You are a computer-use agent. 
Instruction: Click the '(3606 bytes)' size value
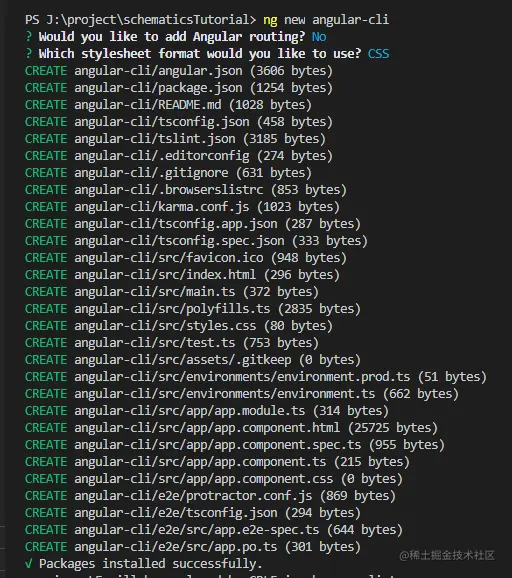(x=292, y=71)
